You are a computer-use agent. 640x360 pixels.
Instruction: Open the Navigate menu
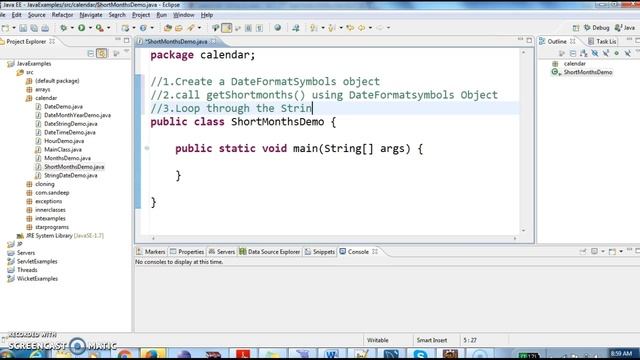(x=91, y=15)
